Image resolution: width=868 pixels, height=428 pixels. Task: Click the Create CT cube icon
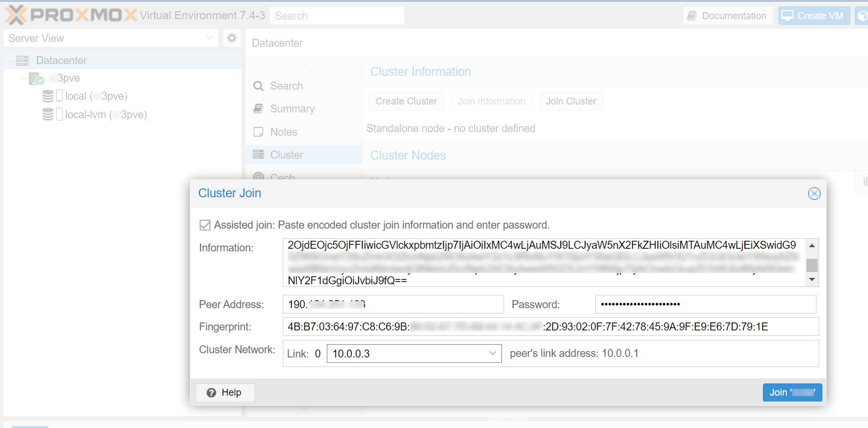(863, 16)
